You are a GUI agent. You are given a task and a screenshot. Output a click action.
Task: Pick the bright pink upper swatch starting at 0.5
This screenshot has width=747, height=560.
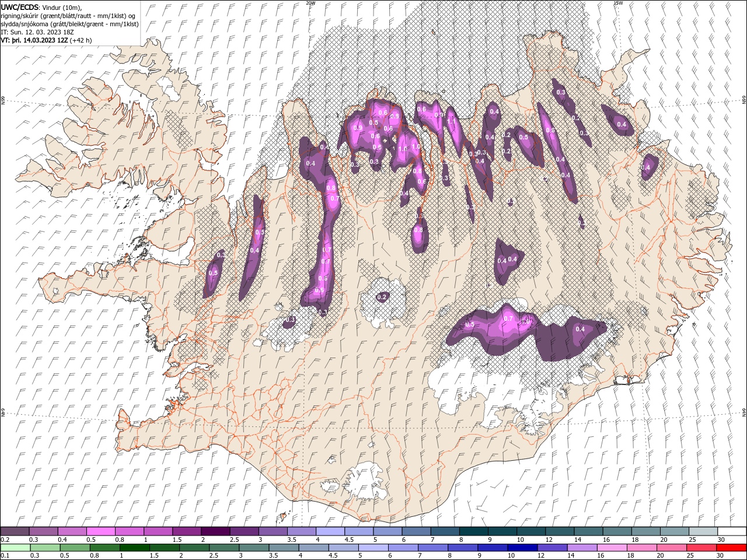(101, 531)
